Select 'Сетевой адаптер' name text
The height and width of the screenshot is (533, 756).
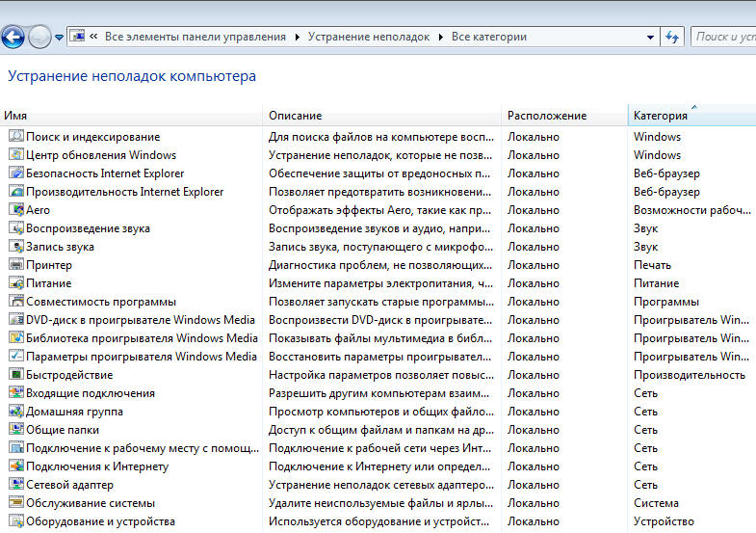pyautogui.click(x=70, y=485)
